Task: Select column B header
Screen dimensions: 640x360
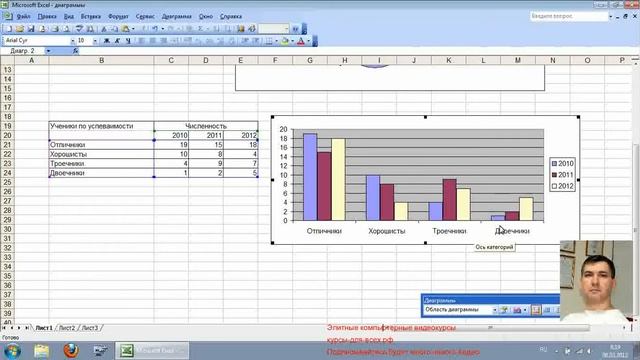Action: (x=101, y=60)
